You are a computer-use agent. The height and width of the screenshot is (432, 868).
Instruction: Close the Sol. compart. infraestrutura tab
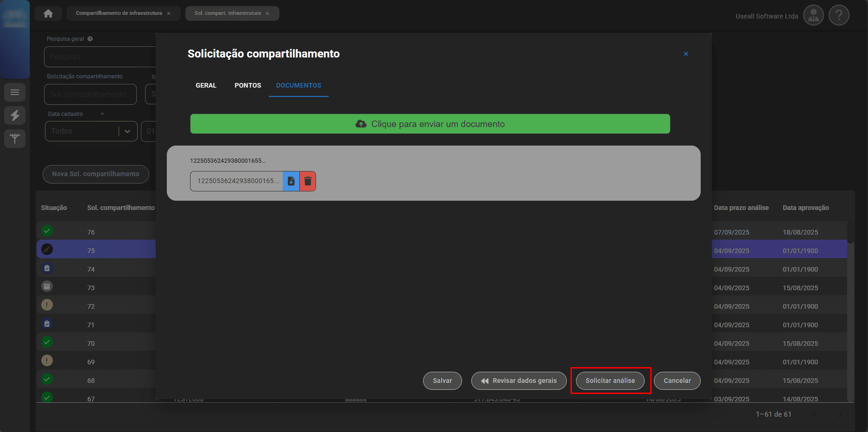tap(267, 13)
